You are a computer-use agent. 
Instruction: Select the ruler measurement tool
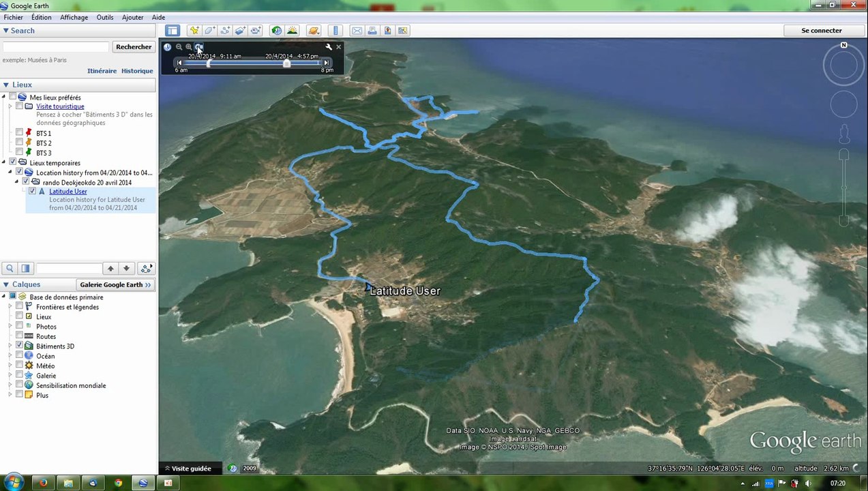coord(335,31)
